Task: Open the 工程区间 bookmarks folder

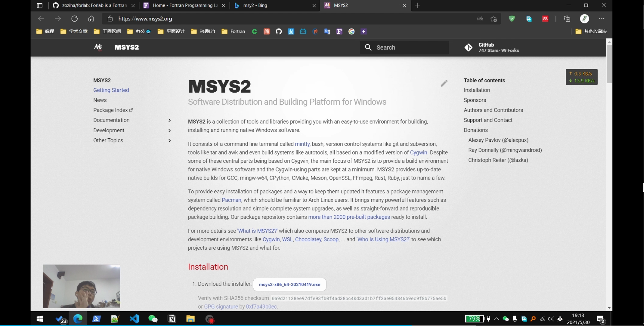Action: (x=108, y=32)
